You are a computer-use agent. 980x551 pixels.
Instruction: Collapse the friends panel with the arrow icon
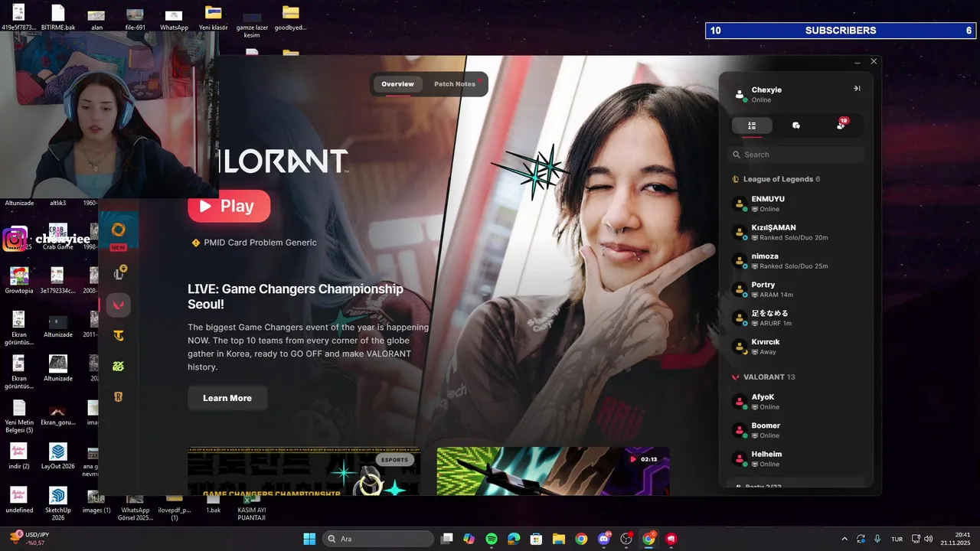[857, 89]
